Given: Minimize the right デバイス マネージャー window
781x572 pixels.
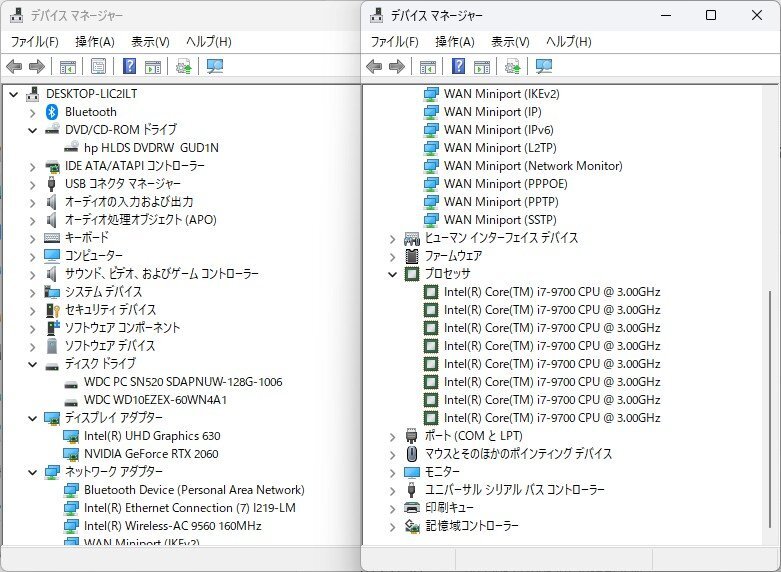Looking at the screenshot, I should pyautogui.click(x=666, y=15).
